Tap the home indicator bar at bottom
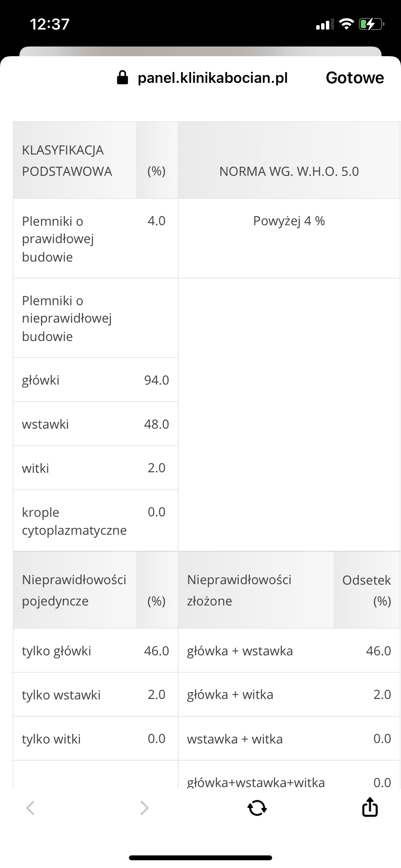The height and width of the screenshot is (868, 401). click(200, 858)
